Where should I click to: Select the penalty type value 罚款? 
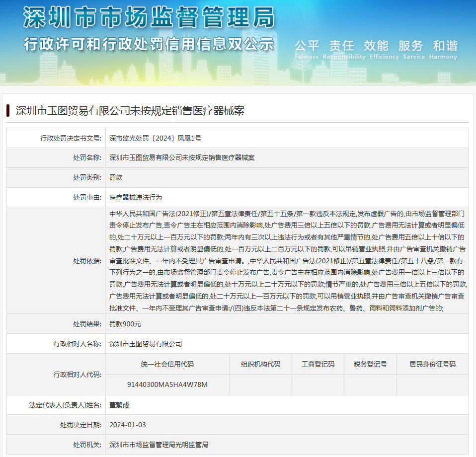pos(116,177)
